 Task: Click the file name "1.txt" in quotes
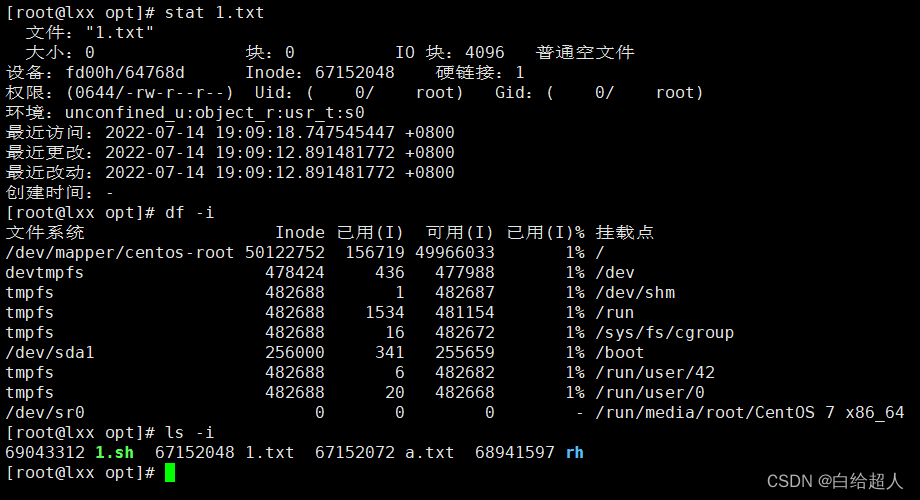pos(120,32)
